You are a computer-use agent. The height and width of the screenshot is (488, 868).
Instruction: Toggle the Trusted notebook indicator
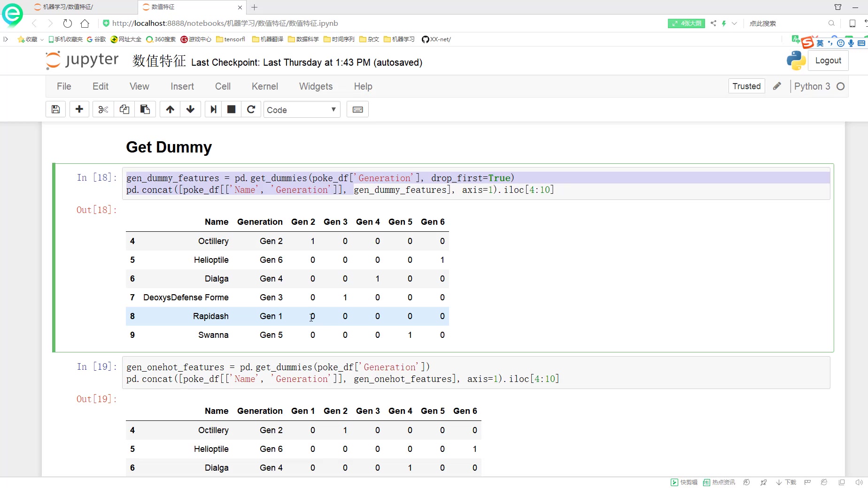[x=746, y=86]
